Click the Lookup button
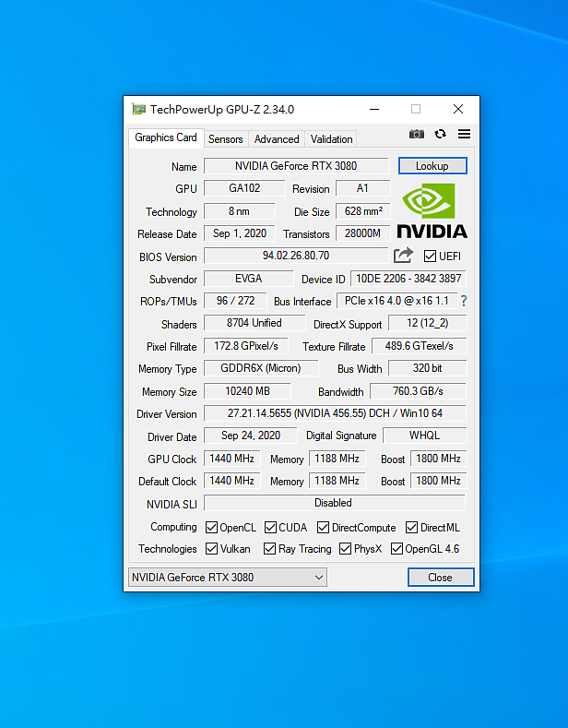Image resolution: width=568 pixels, height=728 pixels. point(432,166)
